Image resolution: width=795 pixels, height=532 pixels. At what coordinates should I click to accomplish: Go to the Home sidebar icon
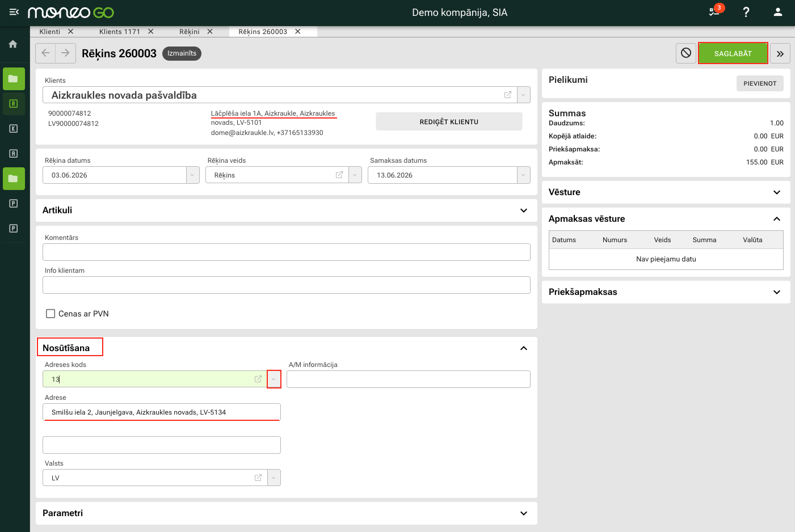coord(13,44)
